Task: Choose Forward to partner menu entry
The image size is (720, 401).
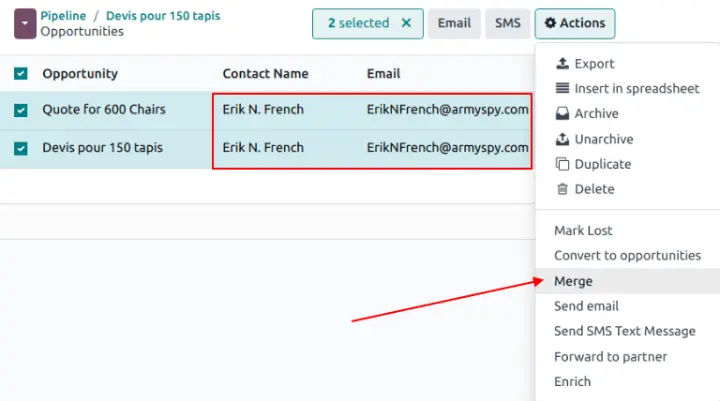Action: pos(610,356)
